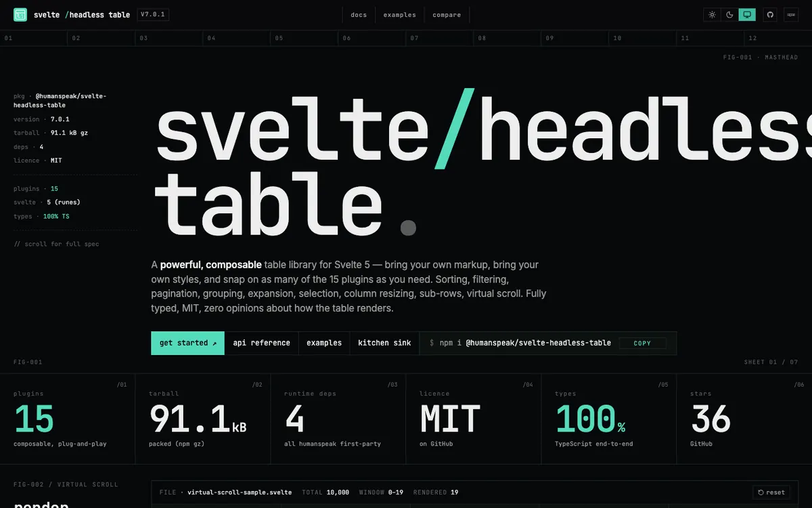The image size is (812, 508).
Task: Open the examples nav item in header
Action: 399,15
